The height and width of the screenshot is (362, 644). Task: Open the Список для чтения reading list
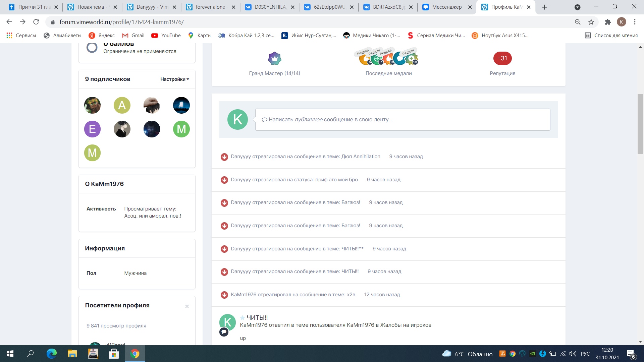[x=611, y=36]
